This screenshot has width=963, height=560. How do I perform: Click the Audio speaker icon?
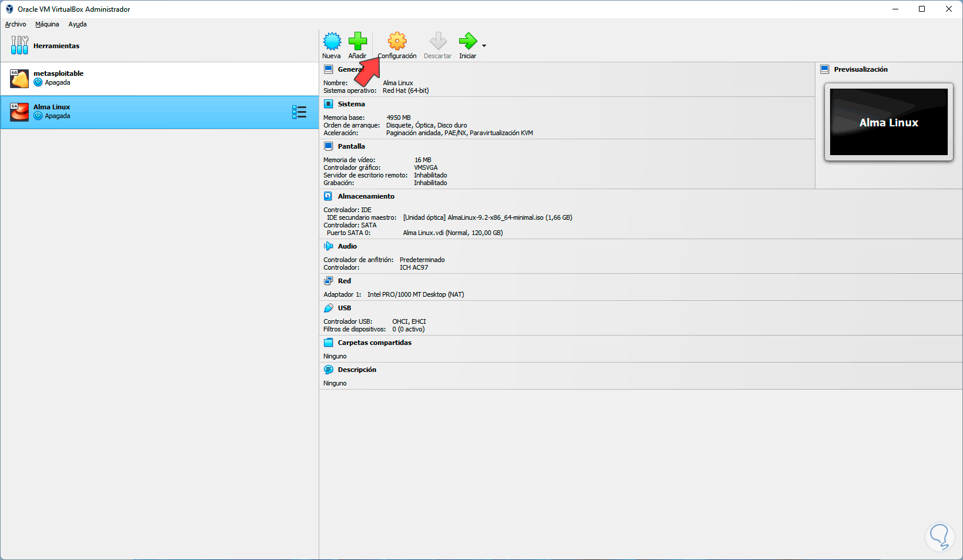[329, 246]
